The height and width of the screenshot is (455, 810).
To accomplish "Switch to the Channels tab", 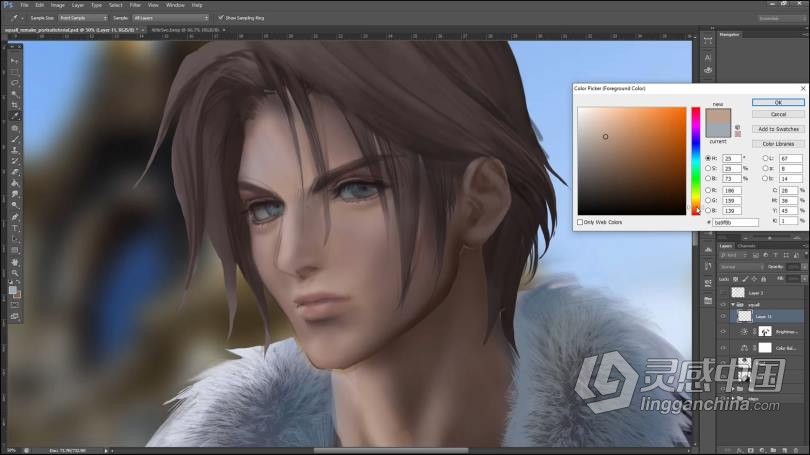I will tap(747, 246).
